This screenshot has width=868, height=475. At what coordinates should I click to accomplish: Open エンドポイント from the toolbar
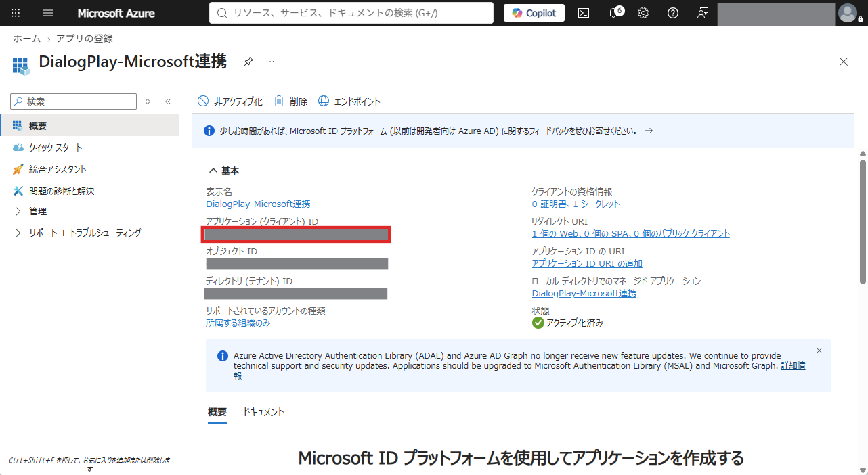pyautogui.click(x=349, y=101)
